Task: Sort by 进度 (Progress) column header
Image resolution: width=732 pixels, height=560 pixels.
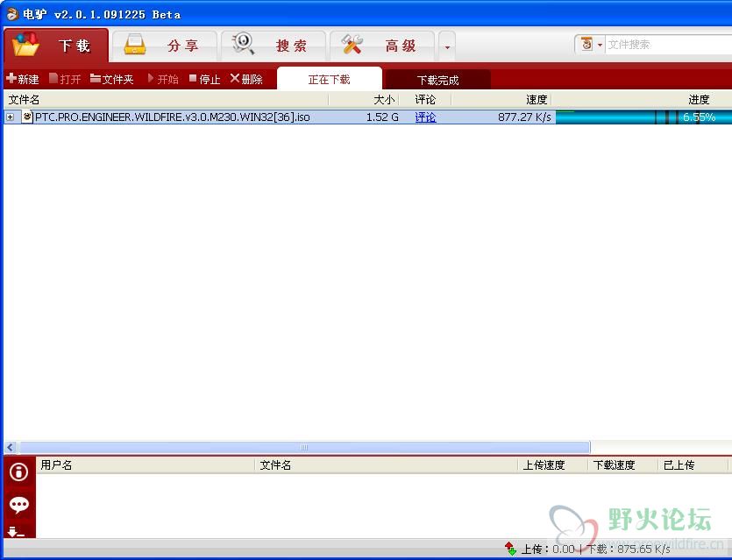Action: tap(642, 99)
